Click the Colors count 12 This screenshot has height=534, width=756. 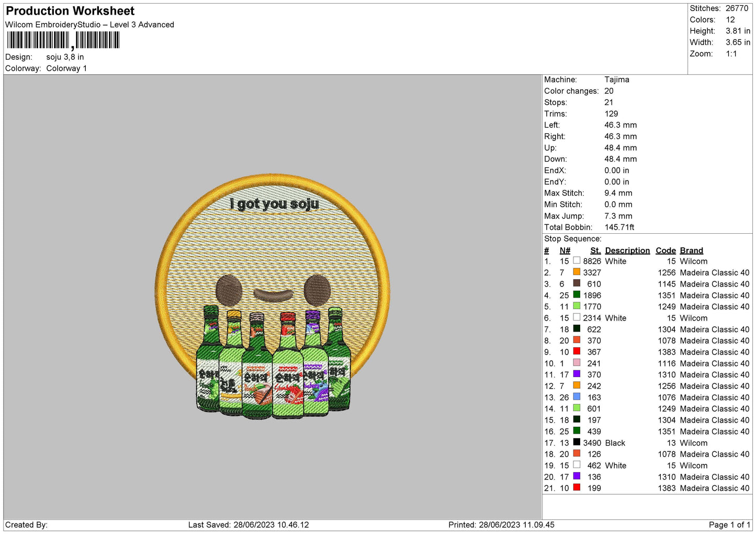[730, 20]
